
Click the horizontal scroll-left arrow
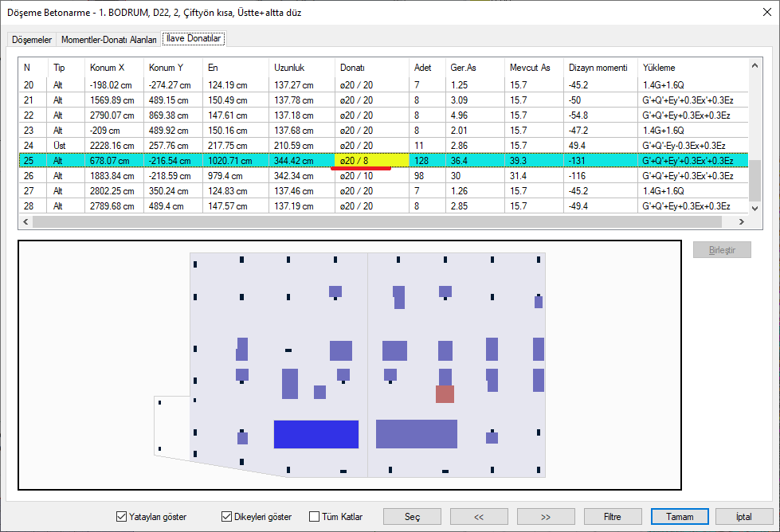click(25, 221)
